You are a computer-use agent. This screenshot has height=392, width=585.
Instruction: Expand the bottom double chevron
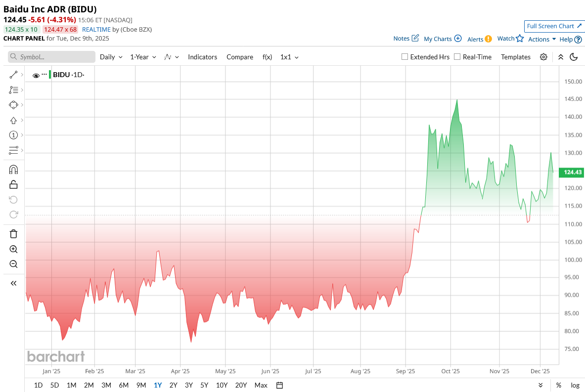tap(540, 385)
